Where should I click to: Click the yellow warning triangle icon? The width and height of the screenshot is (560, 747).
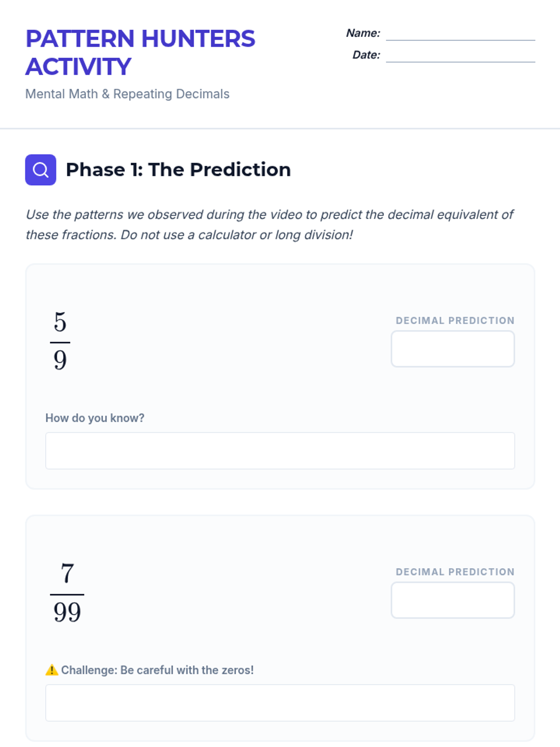[x=52, y=670]
